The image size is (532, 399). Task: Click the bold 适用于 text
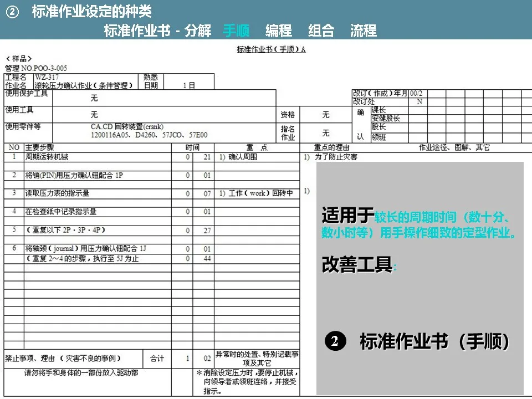(347, 215)
